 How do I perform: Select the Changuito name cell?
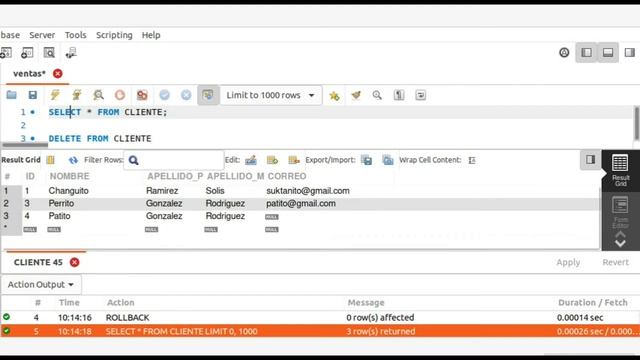69,191
